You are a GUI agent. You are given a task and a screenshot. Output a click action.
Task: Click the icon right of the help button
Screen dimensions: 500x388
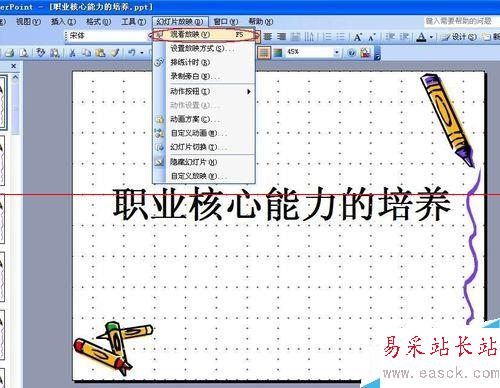(366, 53)
